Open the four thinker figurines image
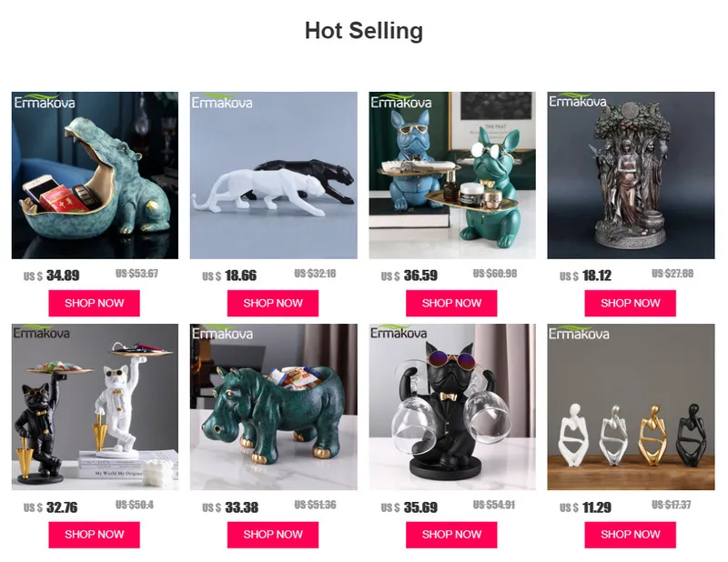The image size is (728, 562). 631,406
